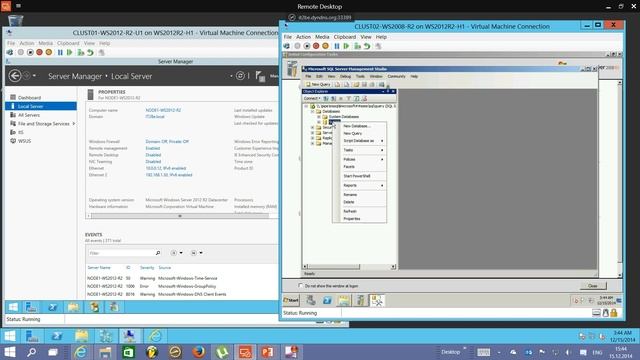640x360 pixels.
Task: Click New Query button in SSMS toolbar
Action: tap(318, 84)
